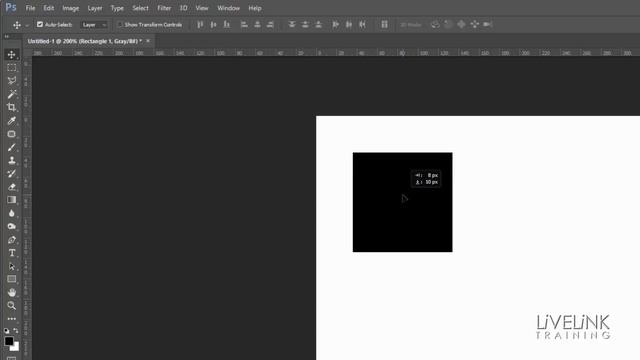The width and height of the screenshot is (640, 360).
Task: Select the Gradient tool
Action: pos(11,200)
